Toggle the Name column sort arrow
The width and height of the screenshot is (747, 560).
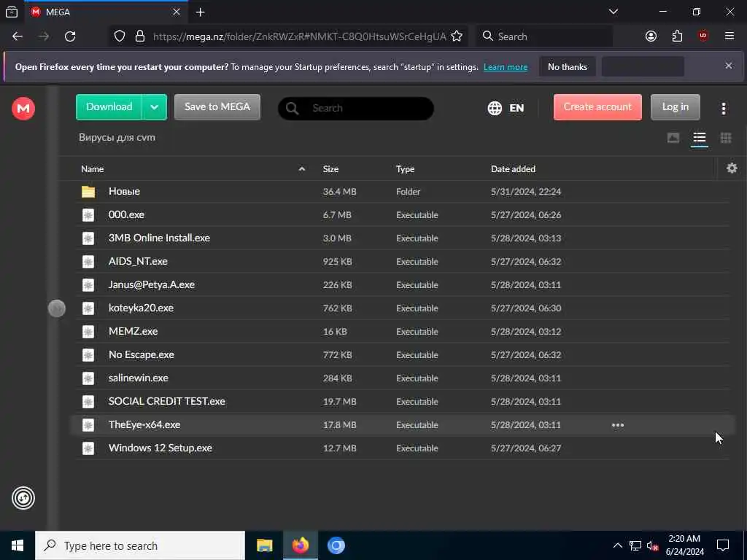coord(301,169)
